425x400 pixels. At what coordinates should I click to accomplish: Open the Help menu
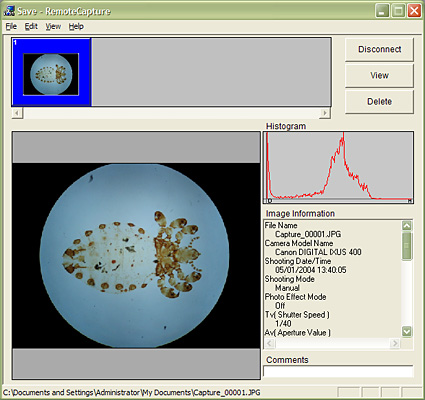tap(76, 26)
